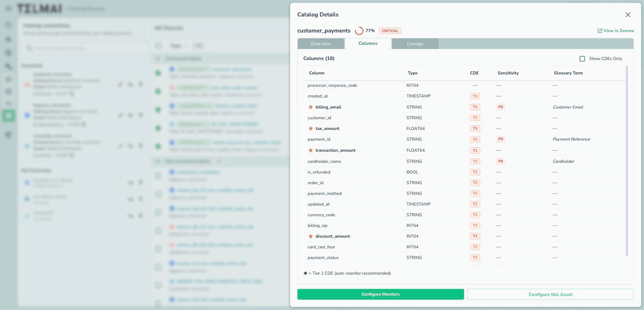Screen dimensions: 644x310
Task: Click the T2 badge on created_at row
Action: click(x=475, y=96)
